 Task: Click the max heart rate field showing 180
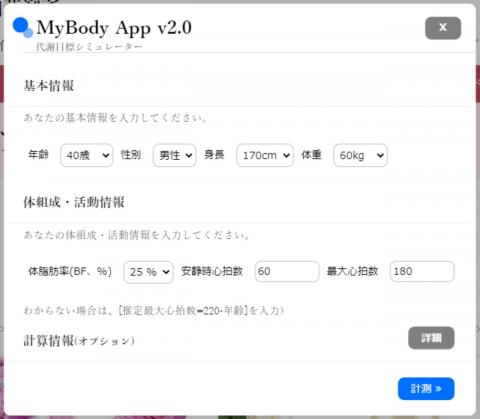pyautogui.click(x=422, y=272)
